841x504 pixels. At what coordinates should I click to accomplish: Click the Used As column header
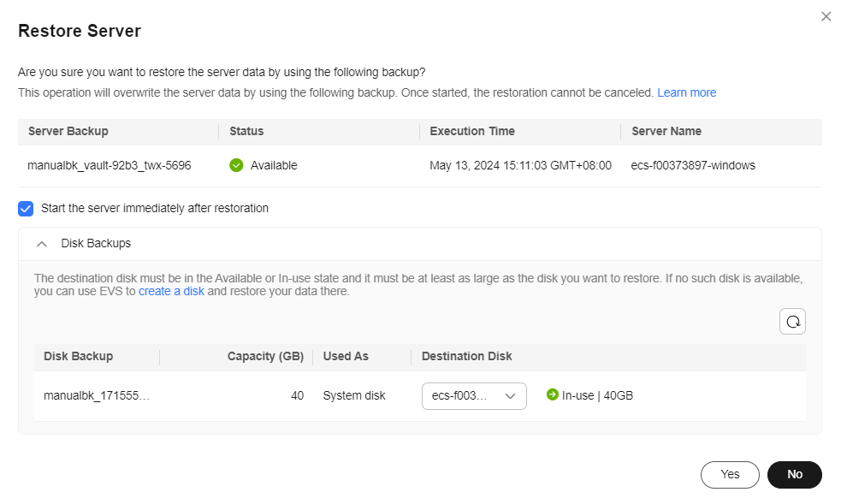tap(346, 356)
